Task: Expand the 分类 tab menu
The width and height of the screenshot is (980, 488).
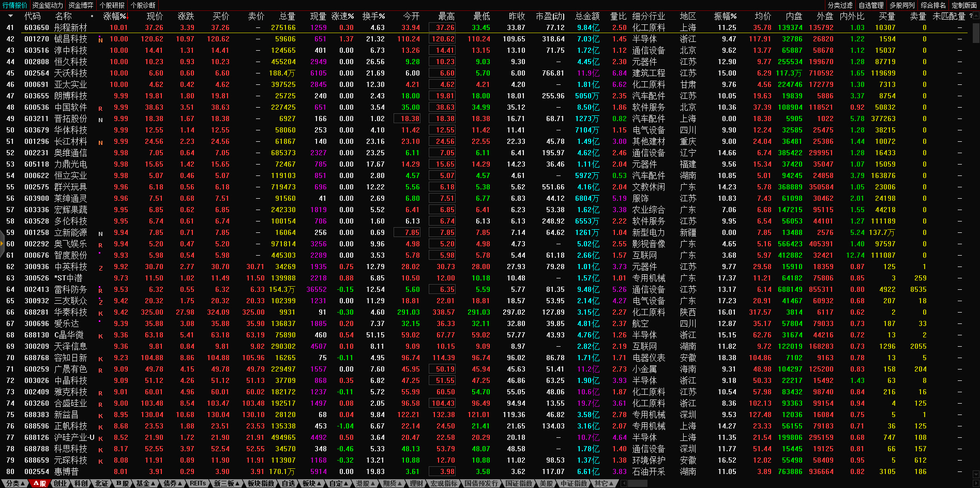Action: click(x=15, y=483)
